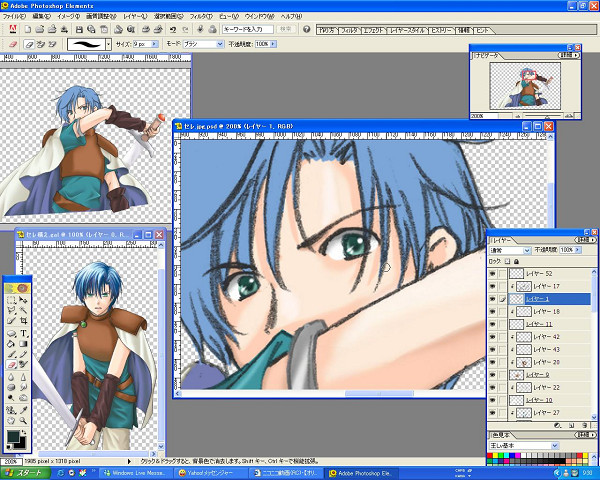Select the Type (T) tool
600x480 pixels.
pos(23,333)
